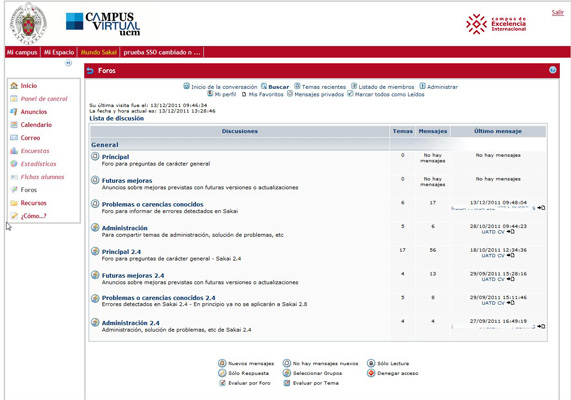
Task: Click the Listado de miembros icon
Action: click(354, 86)
